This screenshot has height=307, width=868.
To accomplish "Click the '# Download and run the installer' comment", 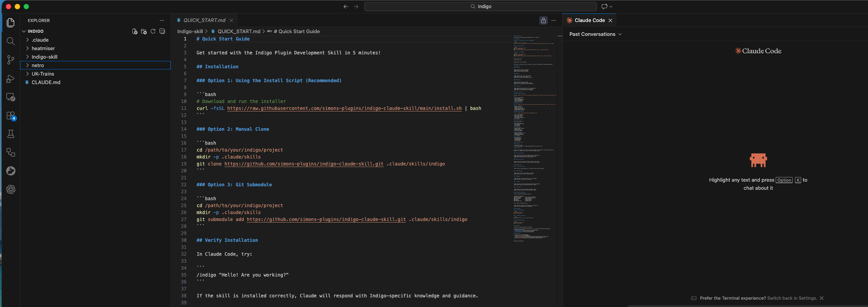I will [x=241, y=101].
